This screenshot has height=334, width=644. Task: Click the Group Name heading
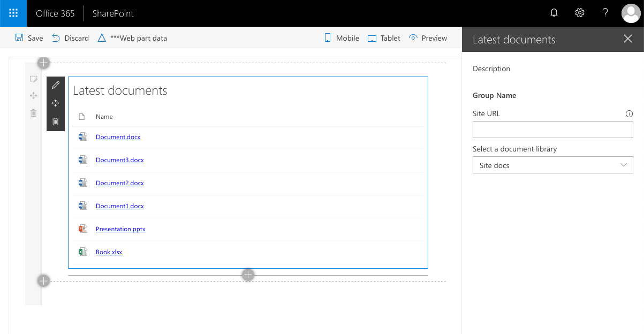point(495,95)
